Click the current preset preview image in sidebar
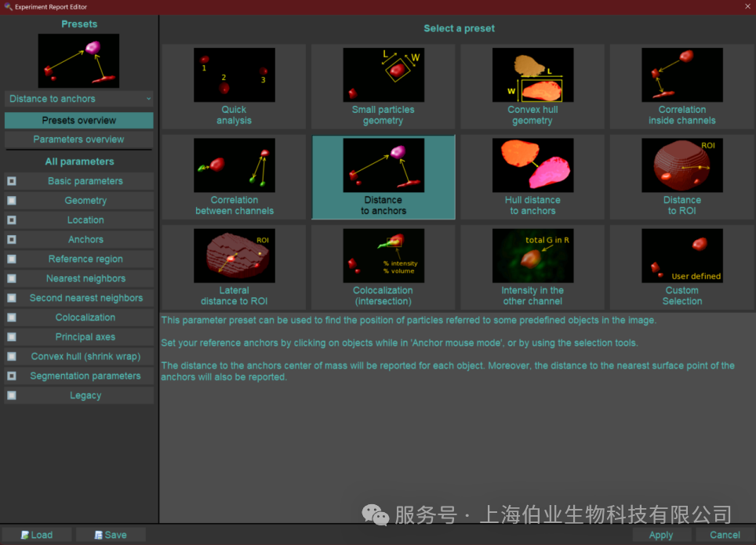 click(78, 60)
